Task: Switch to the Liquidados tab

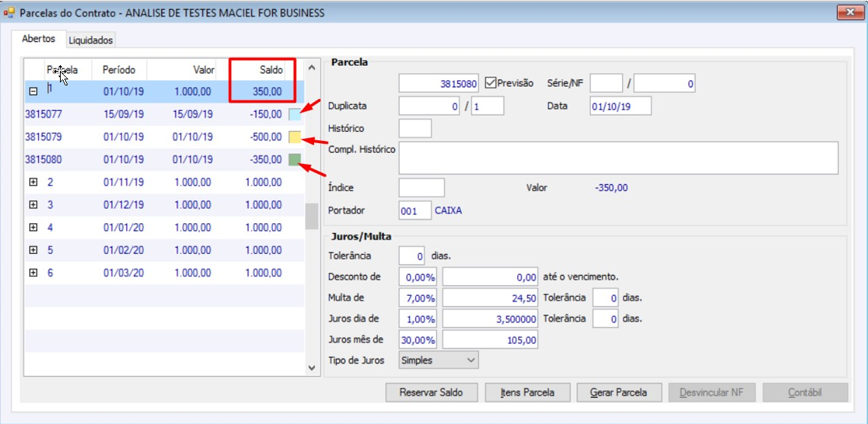Action: (x=91, y=40)
